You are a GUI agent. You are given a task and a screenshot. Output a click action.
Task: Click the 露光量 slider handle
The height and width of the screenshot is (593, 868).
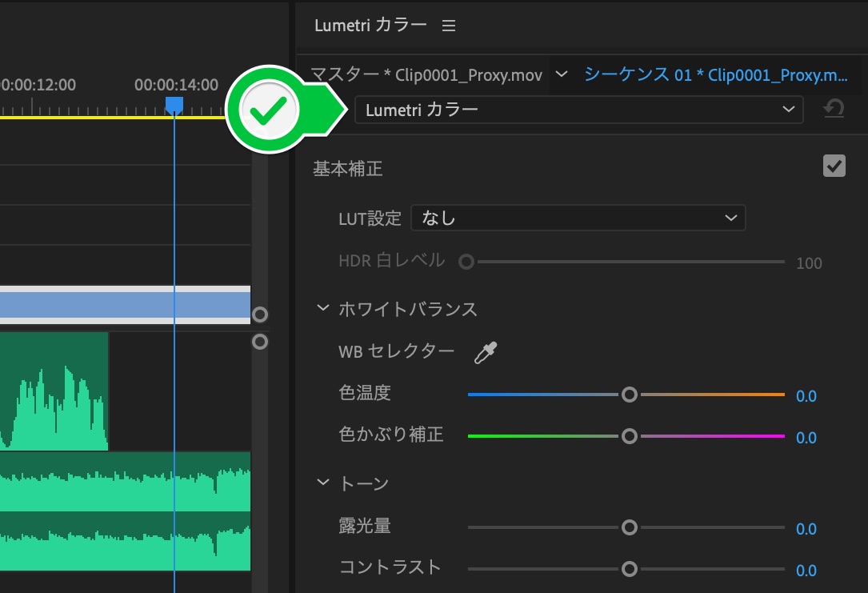630,527
